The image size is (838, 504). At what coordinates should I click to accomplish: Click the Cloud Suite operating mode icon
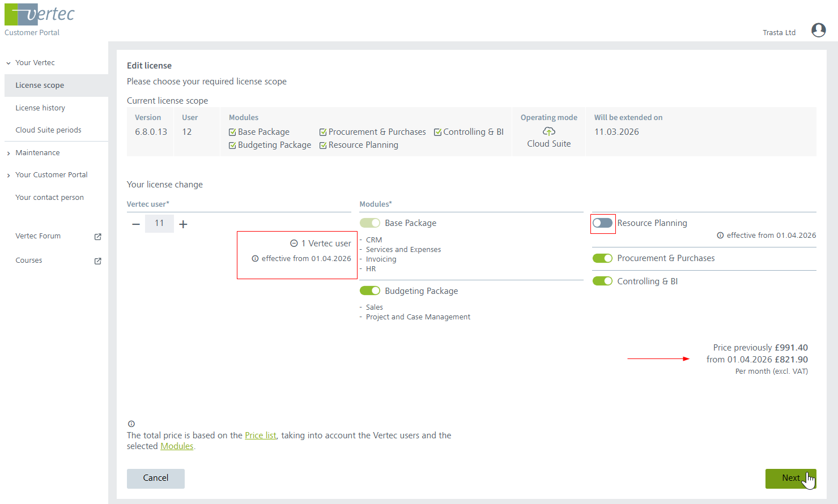coord(548,131)
